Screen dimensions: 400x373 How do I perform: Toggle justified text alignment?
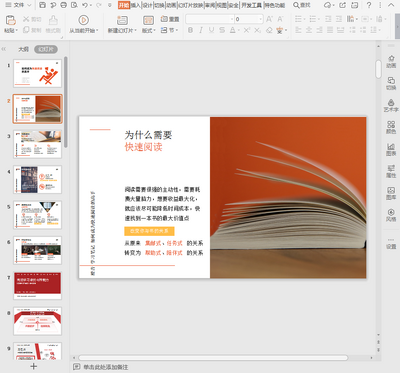point(330,30)
